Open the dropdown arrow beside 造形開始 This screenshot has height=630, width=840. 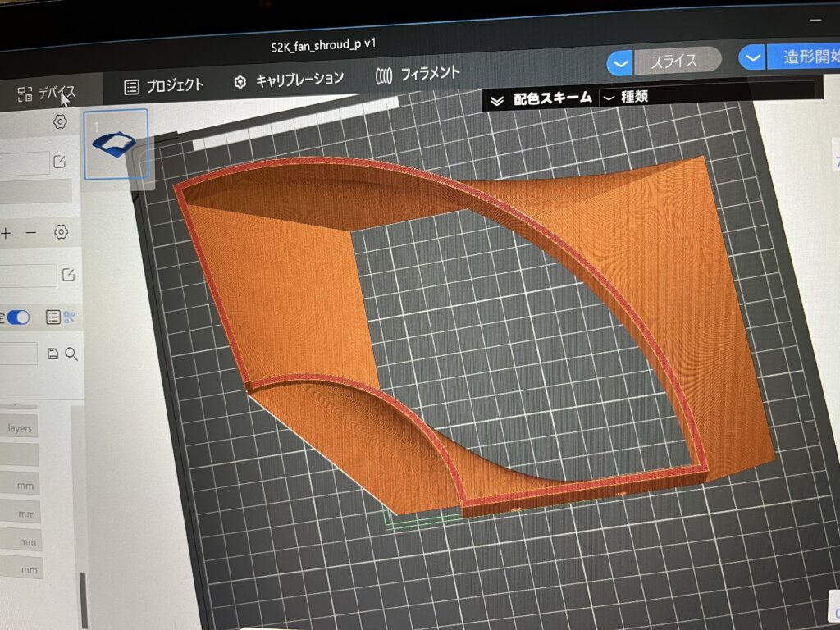click(753, 57)
